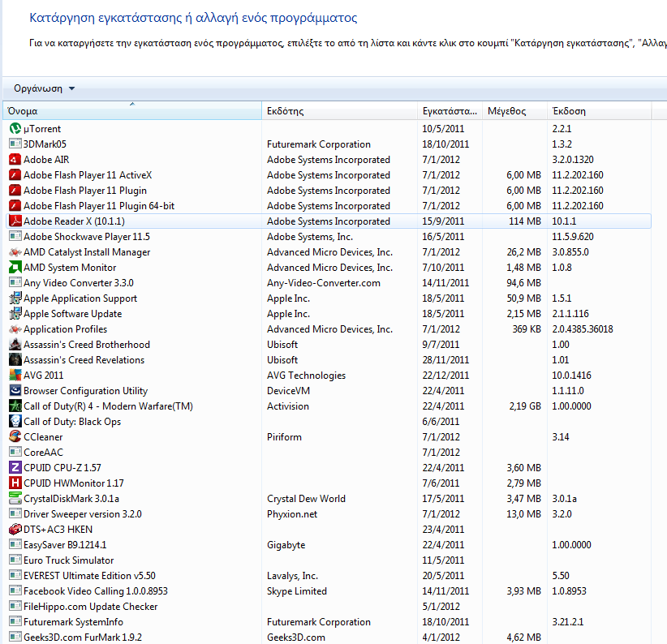The height and width of the screenshot is (644, 667).
Task: Click the install date 10/5/2011
Action: coord(443,128)
